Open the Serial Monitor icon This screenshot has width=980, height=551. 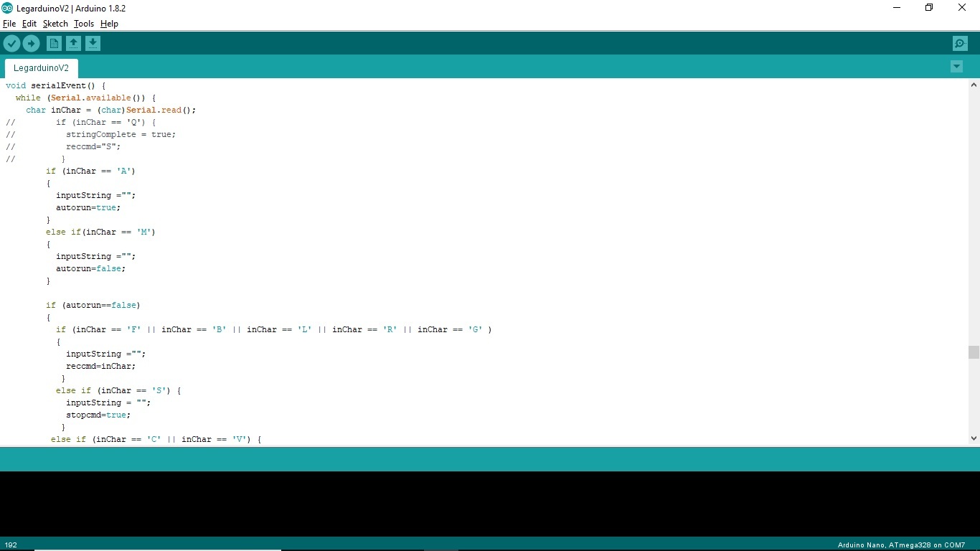960,43
